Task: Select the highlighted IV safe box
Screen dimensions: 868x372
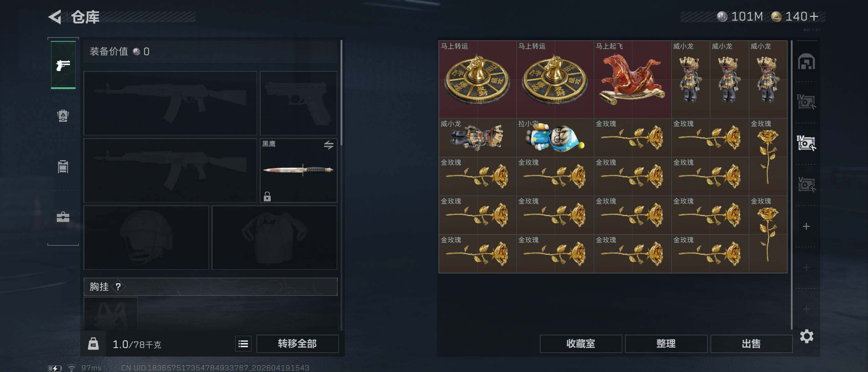Action: point(806,143)
